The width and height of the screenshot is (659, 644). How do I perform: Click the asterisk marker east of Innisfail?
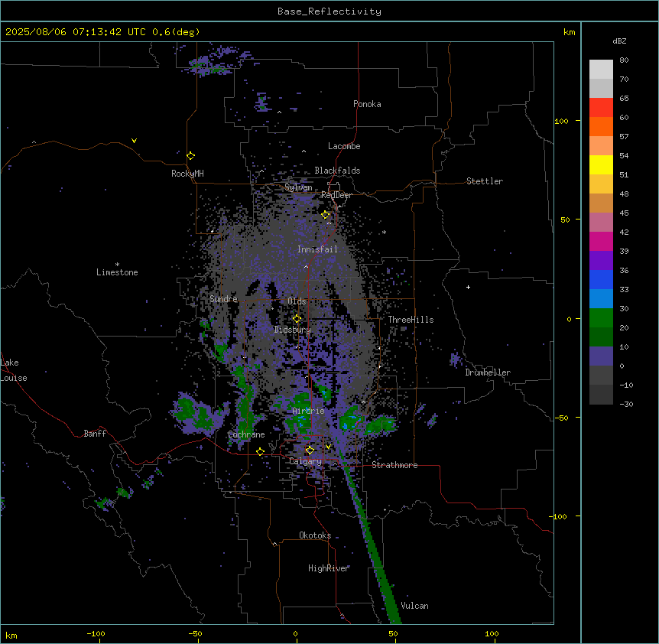pyautogui.click(x=384, y=233)
